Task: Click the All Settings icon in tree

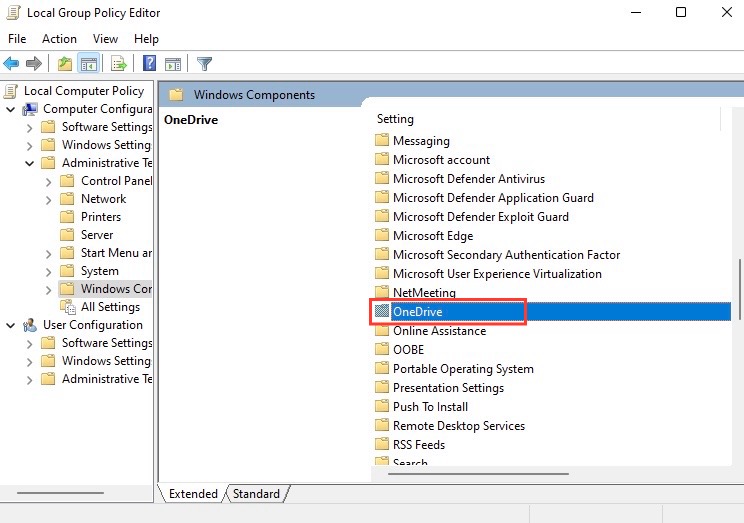Action: click(68, 307)
